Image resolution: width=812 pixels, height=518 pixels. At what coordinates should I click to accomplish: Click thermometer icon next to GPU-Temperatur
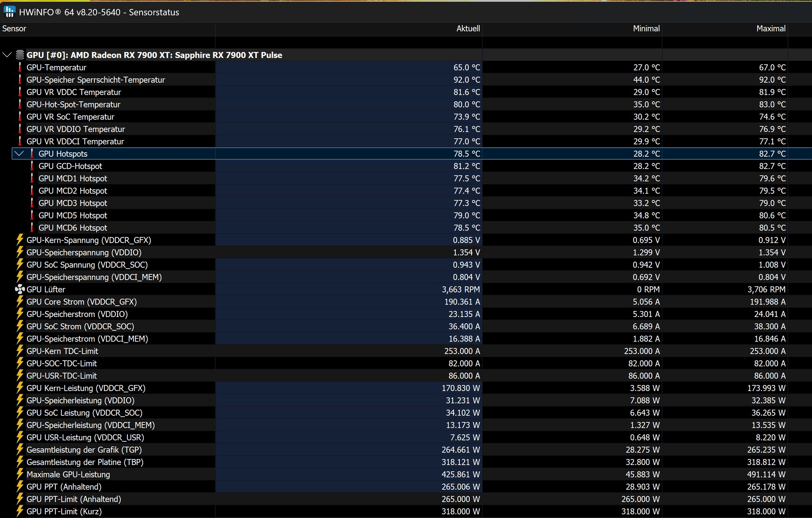click(20, 67)
